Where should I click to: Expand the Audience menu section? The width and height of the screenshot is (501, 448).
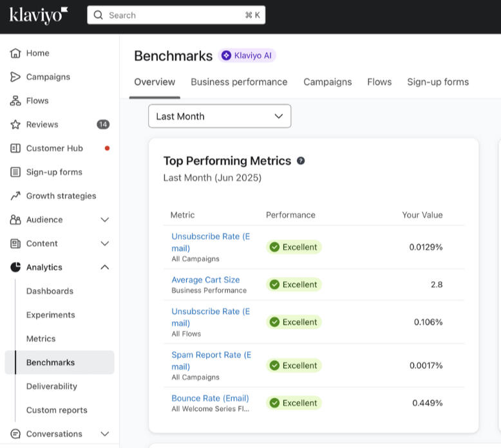[x=104, y=220]
